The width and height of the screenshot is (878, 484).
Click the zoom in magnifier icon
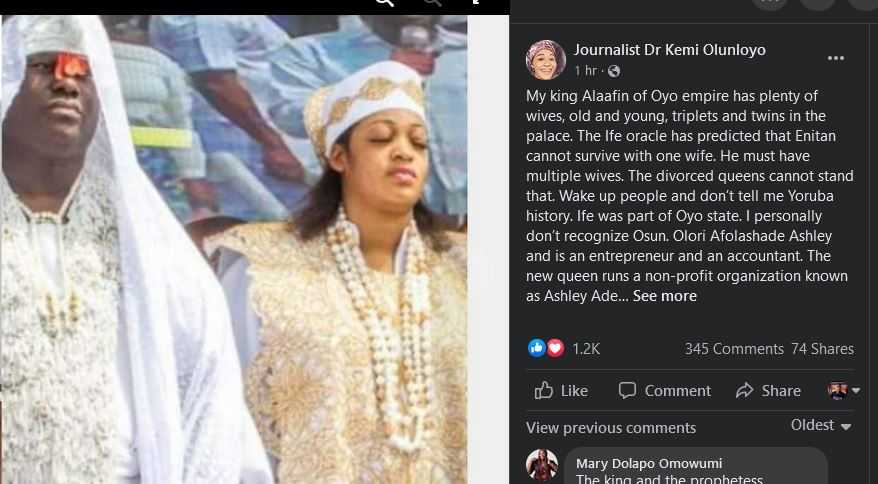(385, 2)
